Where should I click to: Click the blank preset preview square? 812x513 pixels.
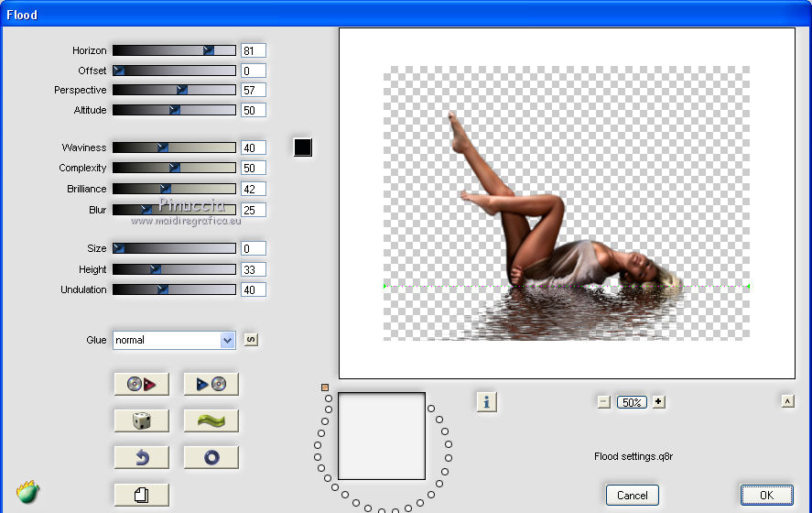382,436
